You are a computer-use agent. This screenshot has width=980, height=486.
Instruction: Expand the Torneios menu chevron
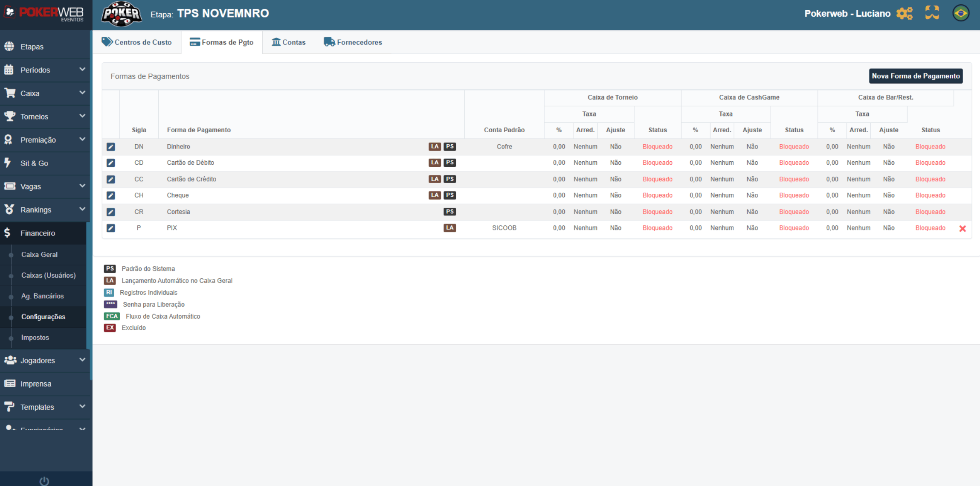click(82, 116)
